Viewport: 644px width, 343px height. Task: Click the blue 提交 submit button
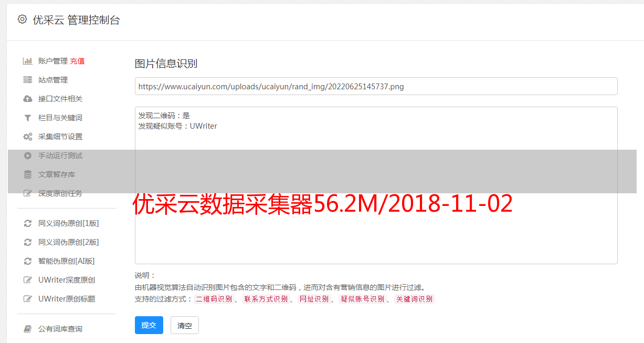tap(149, 325)
